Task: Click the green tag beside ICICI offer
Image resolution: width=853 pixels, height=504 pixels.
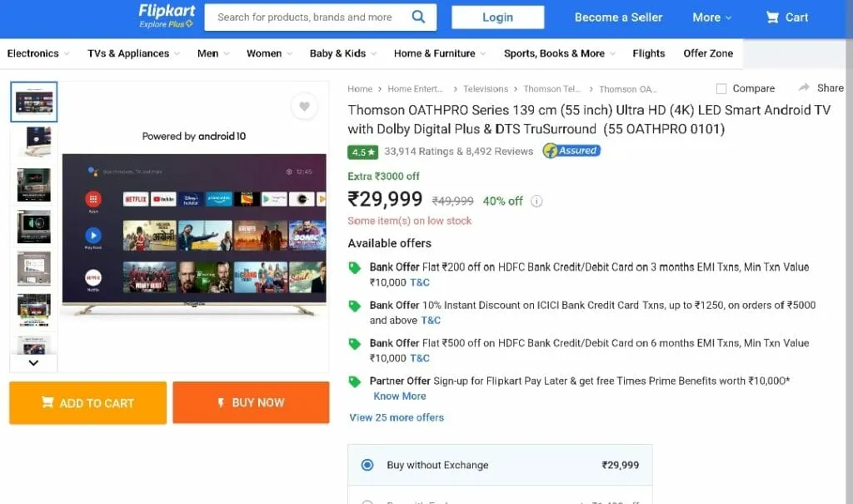Action: coord(354,306)
